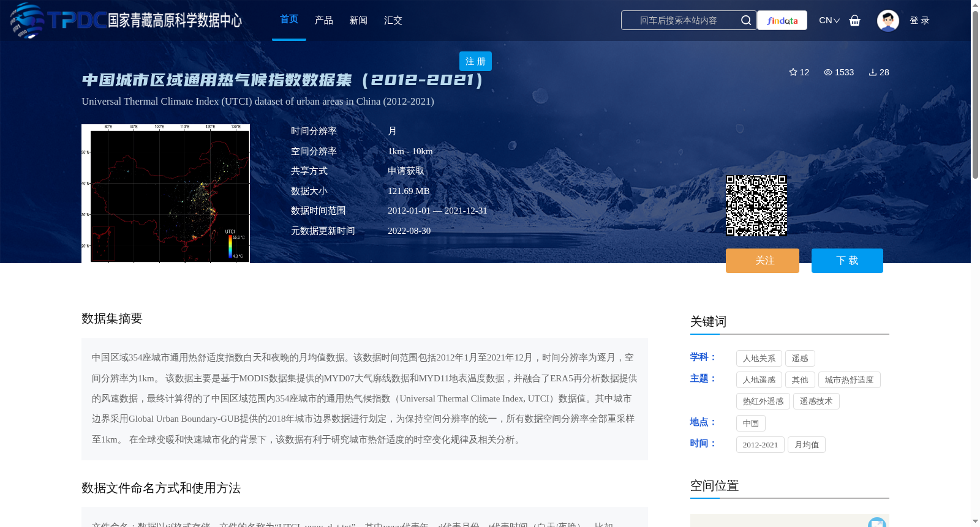Click the scrollbar down arrow
This screenshot has height=527, width=980.
(x=975, y=521)
